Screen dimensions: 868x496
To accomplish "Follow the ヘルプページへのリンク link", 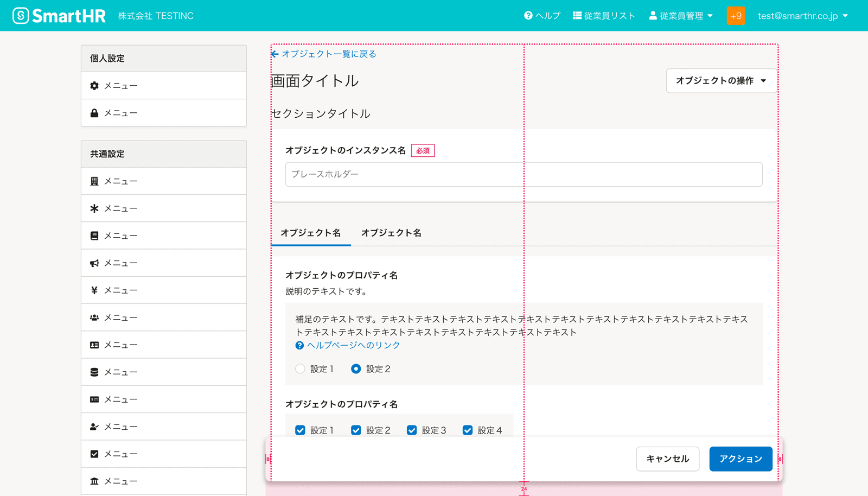I will (353, 345).
